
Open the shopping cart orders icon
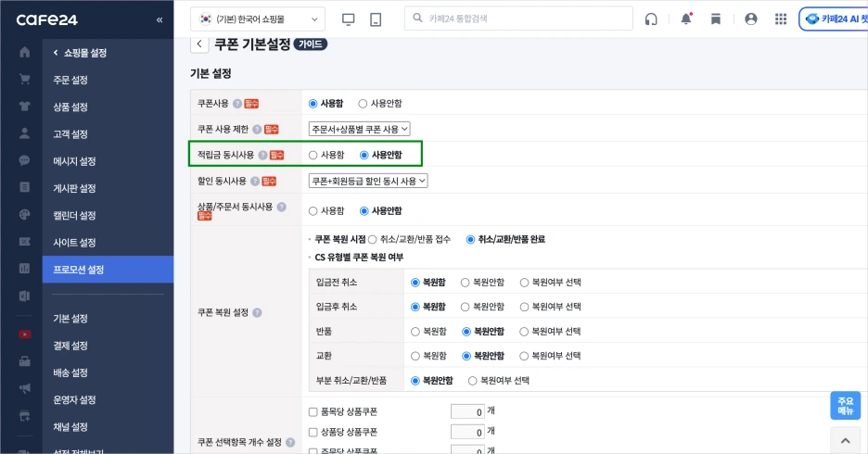pos(25,79)
